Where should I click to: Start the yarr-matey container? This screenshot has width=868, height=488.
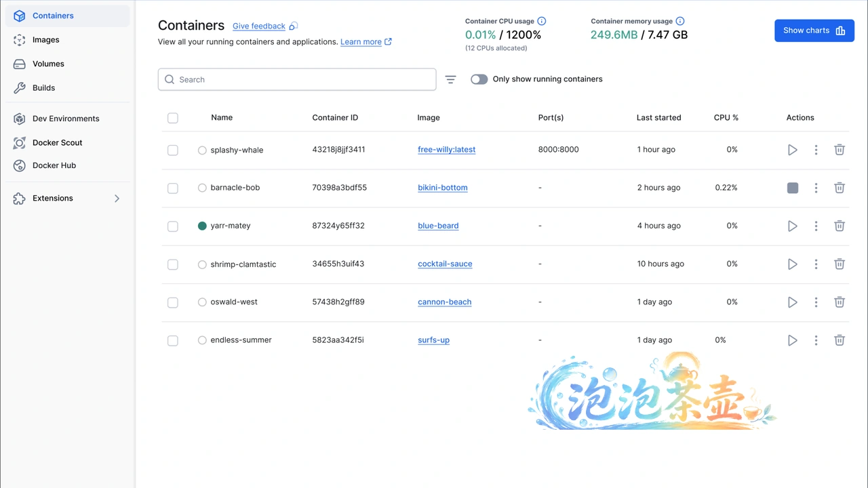pos(792,226)
